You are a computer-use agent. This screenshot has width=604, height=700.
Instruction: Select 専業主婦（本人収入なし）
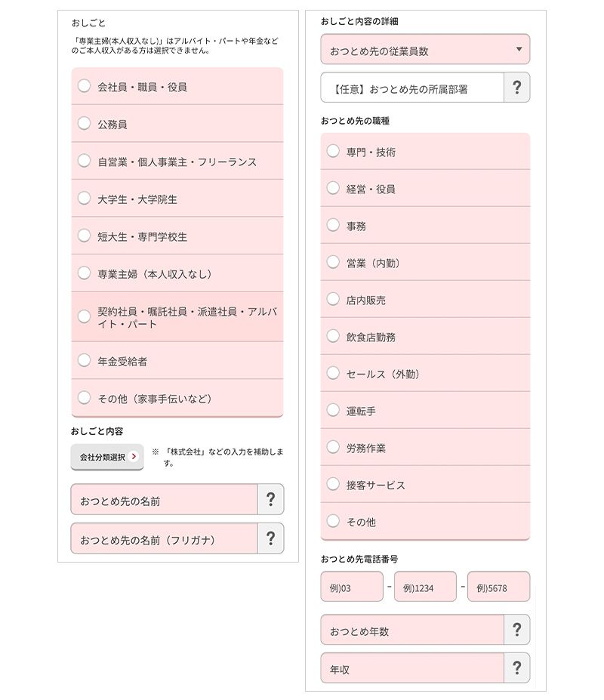pyautogui.click(x=83, y=273)
